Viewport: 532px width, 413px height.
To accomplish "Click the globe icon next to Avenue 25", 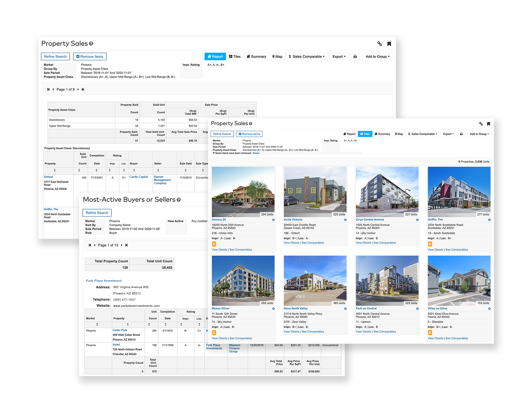I will [273, 220].
